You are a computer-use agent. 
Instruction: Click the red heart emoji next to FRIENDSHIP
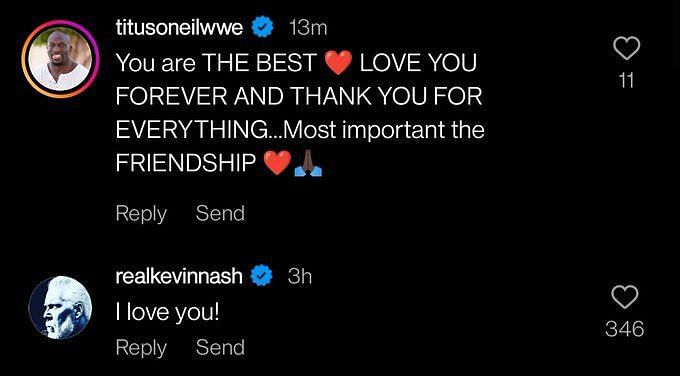pos(278,164)
